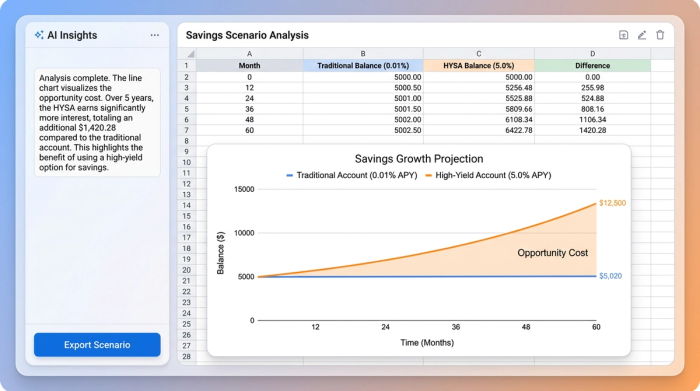Click cell with value 6108.34
The height and width of the screenshot is (391, 700).
(479, 120)
